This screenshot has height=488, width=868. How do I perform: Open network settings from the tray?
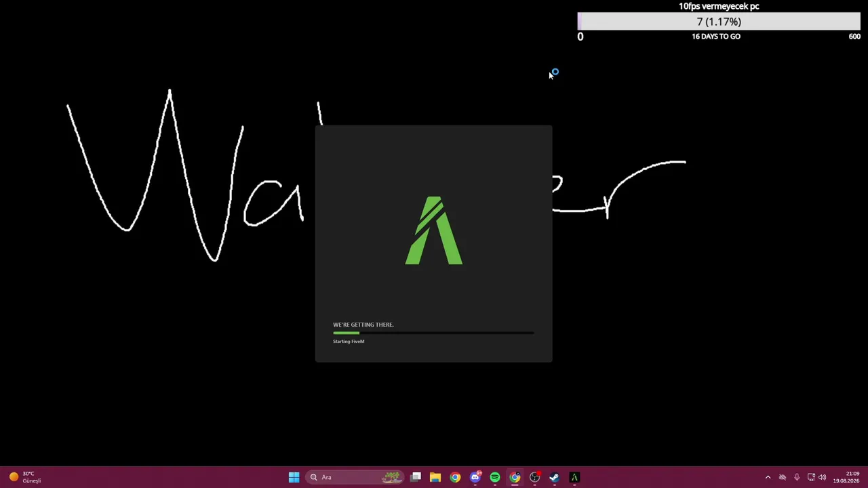point(811,477)
